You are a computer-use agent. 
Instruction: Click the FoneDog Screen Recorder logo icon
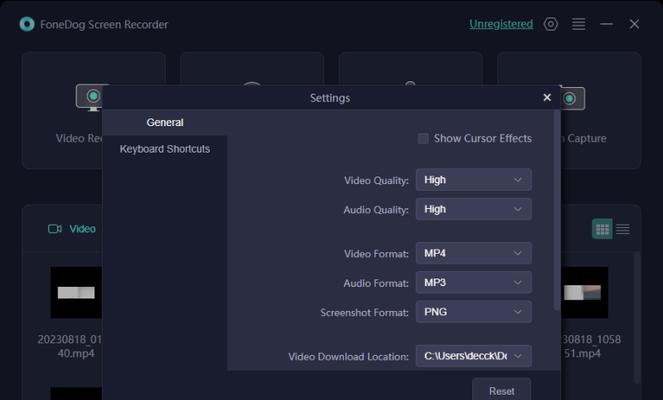[27, 24]
